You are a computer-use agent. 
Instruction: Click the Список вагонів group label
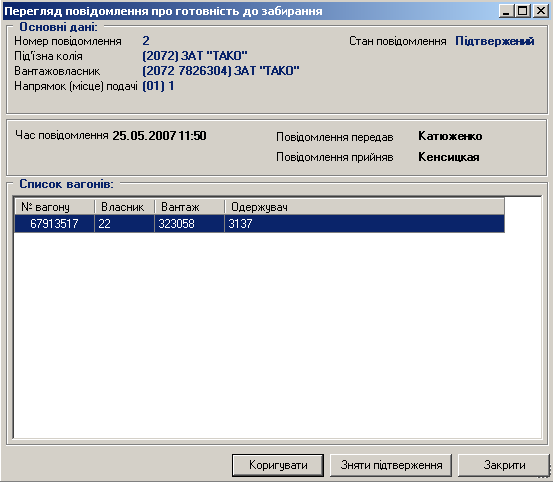point(66,184)
